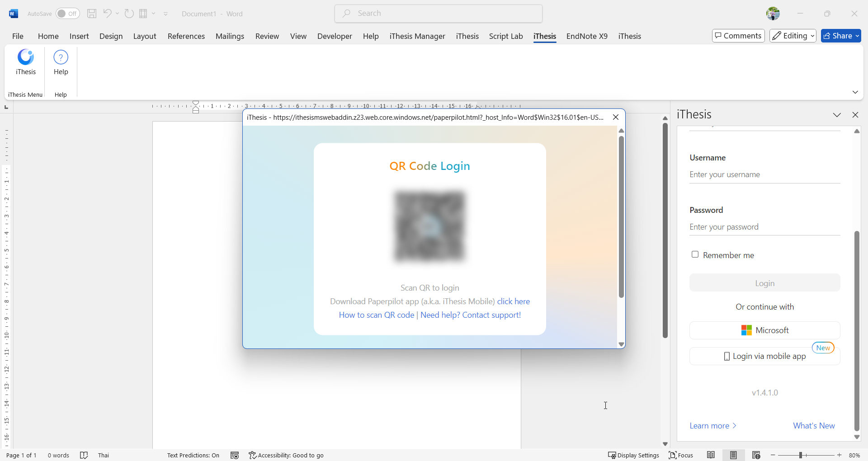Open the What's New link

click(814, 426)
